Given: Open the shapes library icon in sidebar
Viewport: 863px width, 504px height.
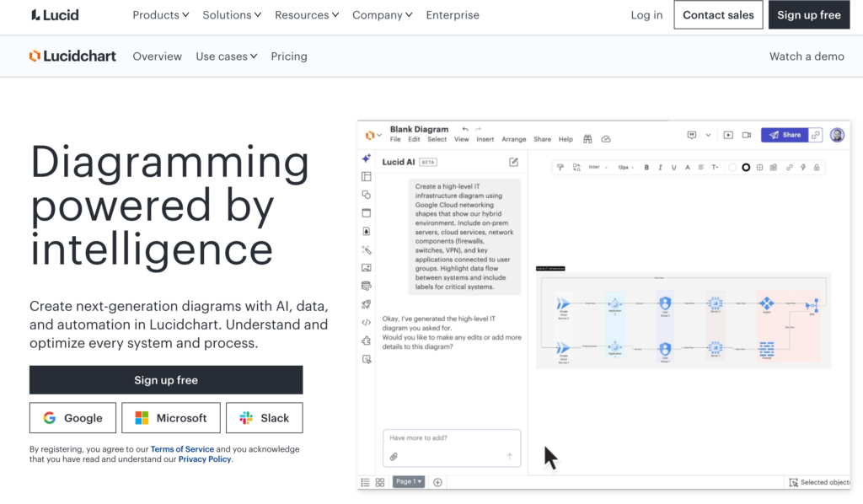Looking at the screenshot, I should 366,195.
